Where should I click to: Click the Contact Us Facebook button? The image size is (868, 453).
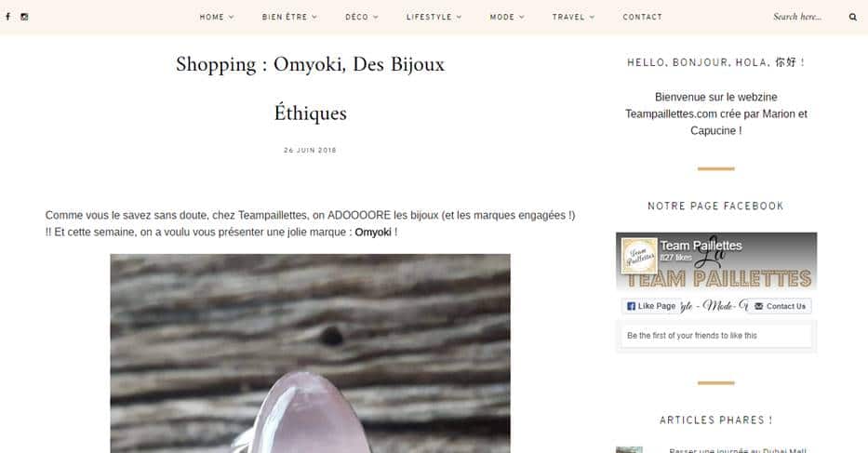[x=780, y=306]
